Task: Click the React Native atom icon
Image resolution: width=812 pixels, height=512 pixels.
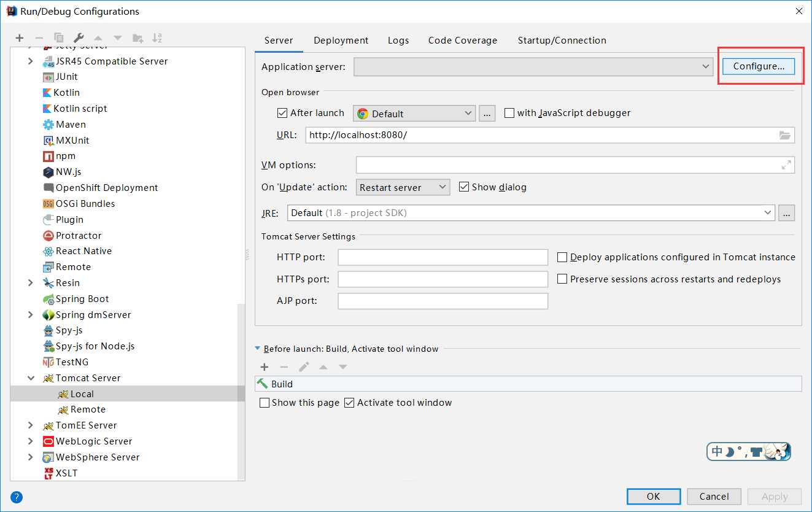Action: 48,251
